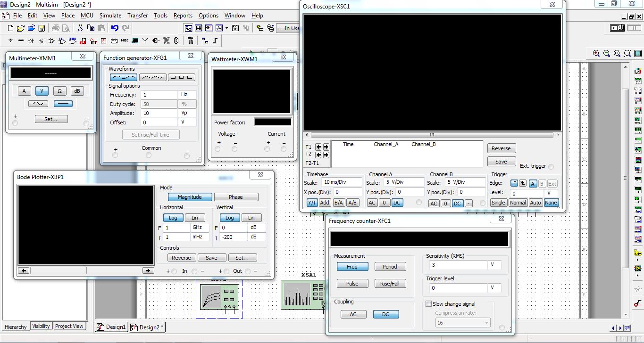Select the Place Source component icon
The width and height of the screenshot is (644, 343).
pyautogui.click(x=10, y=41)
